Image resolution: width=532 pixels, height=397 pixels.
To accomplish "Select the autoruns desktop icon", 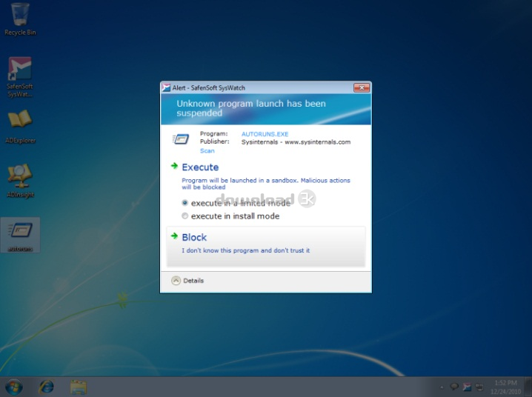I will [20, 235].
